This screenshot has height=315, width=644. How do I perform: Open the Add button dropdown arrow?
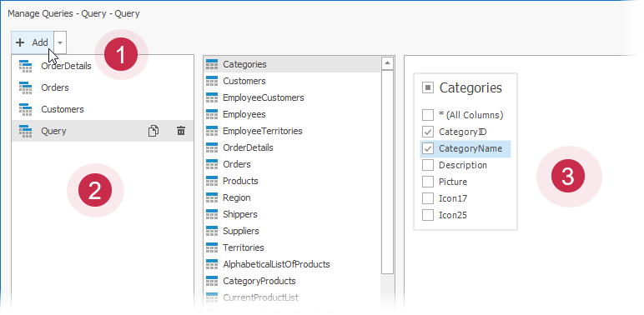pyautogui.click(x=60, y=42)
